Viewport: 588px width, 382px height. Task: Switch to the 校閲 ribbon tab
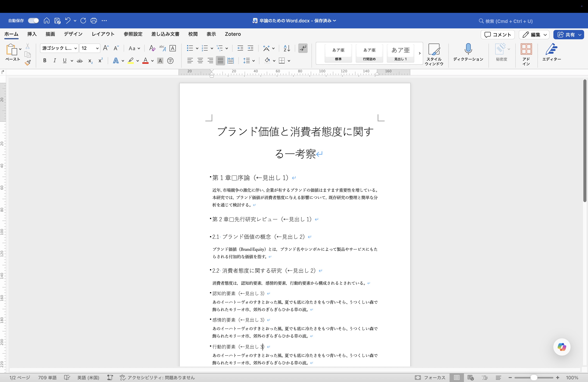[x=193, y=34]
